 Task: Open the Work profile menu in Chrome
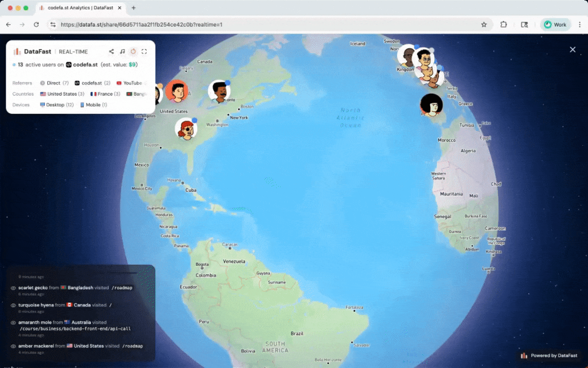pos(555,24)
